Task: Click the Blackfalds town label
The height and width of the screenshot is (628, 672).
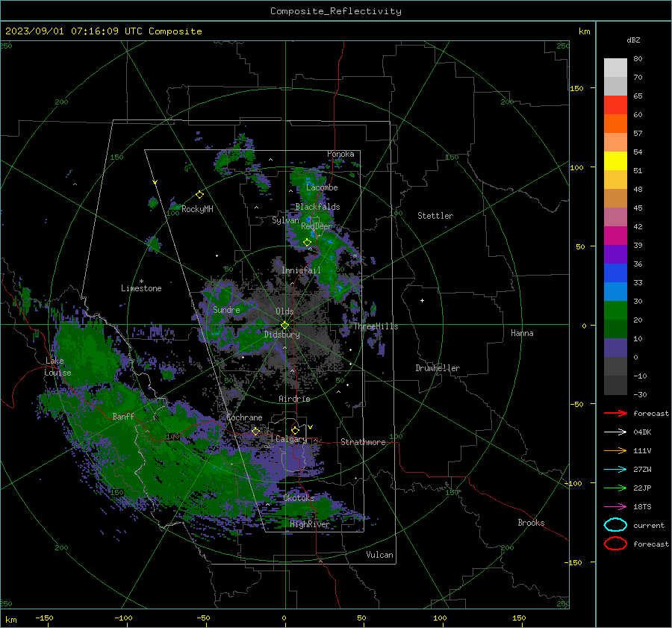Action: click(x=317, y=207)
